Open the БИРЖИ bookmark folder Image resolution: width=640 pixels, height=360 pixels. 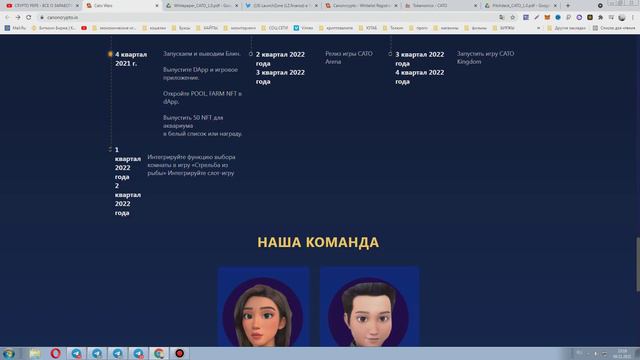point(504,28)
